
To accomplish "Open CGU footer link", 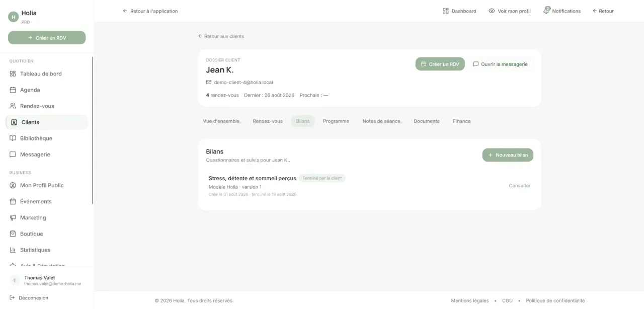I will (x=507, y=300).
